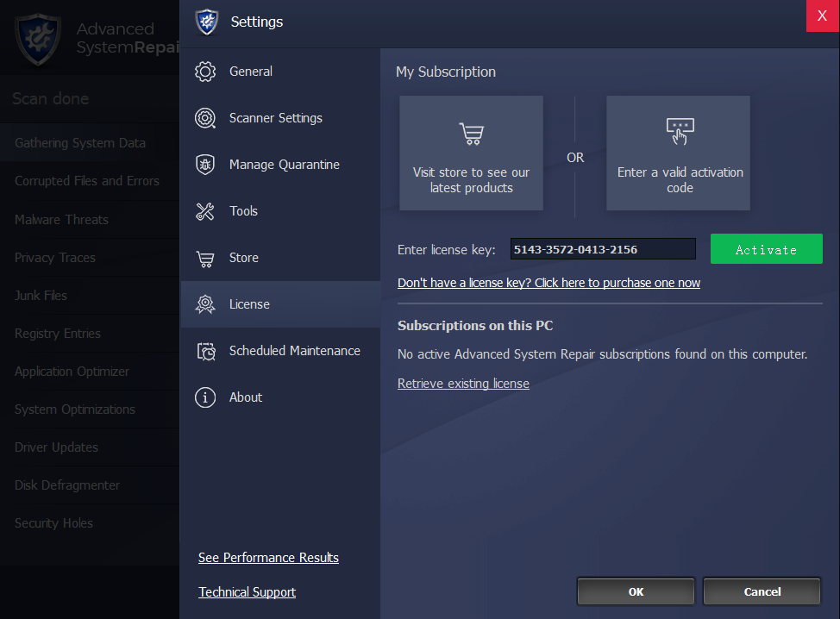Screen dimensions: 840x619
Task: Close the Settings dialog with red X
Action: pos(823,16)
